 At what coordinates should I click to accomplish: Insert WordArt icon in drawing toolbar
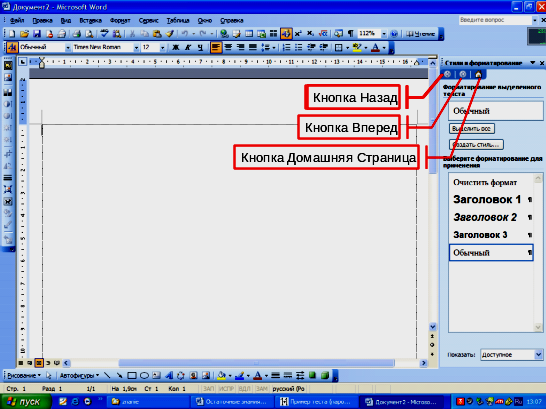(169, 376)
